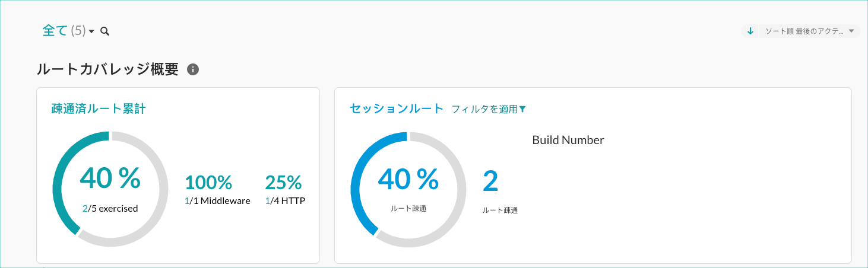Screen dimensions: 868x268
Task: Open the フィルタを適用 dropdown
Action: 489,109
